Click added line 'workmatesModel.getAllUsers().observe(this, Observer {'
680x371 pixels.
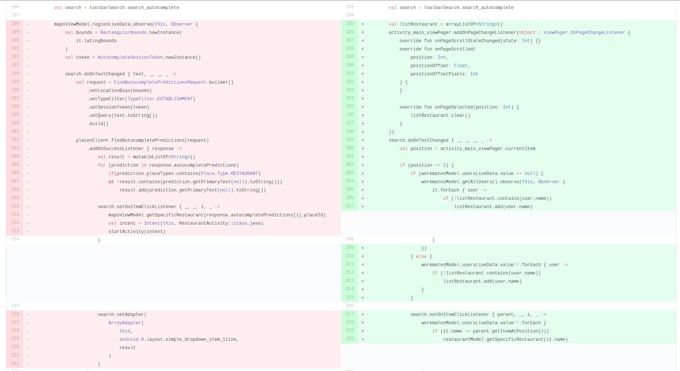493,181
